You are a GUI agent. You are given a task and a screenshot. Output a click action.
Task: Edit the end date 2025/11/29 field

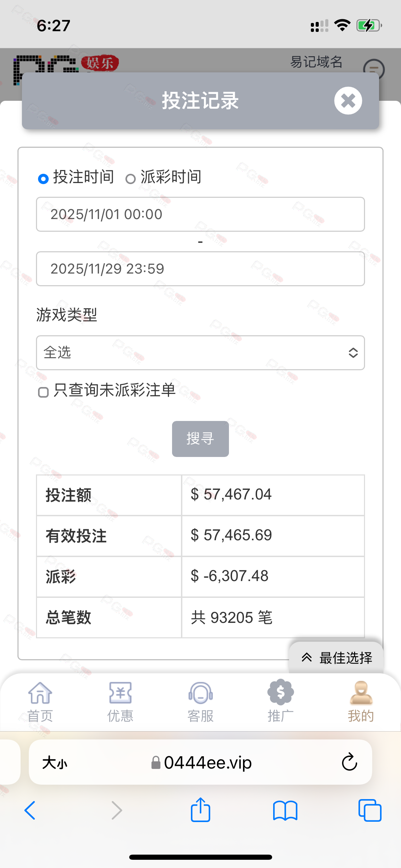coord(200,269)
